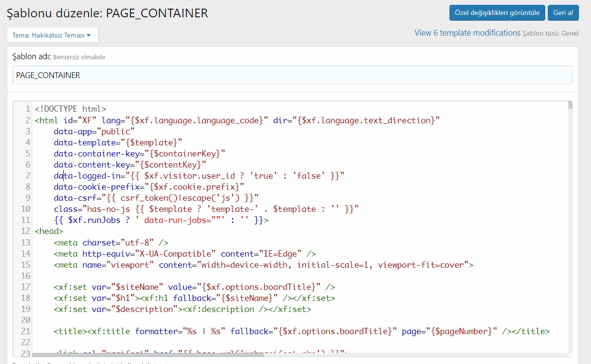Click line number 16 in the gutter
This screenshot has width=591, height=364.
pyautogui.click(x=26, y=276)
